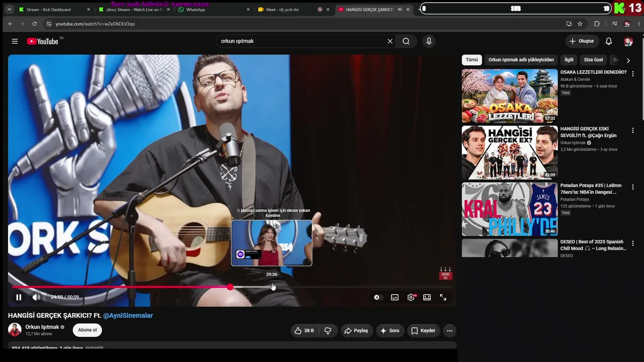View site information icon in address bar
Viewport: 644px width, 362px height.
point(49,24)
